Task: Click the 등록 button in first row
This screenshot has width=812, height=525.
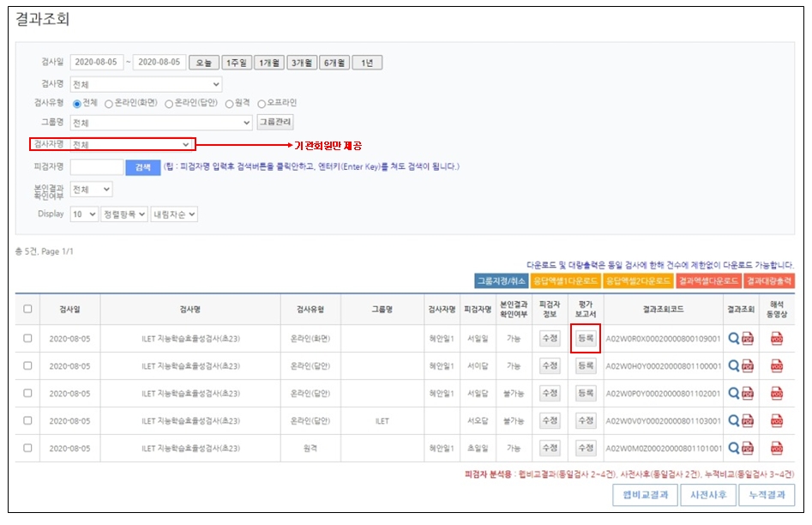Action: 585,339
